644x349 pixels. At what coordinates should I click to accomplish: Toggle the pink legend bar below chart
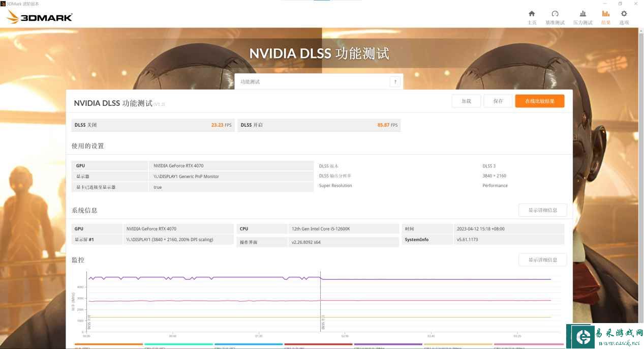tap(528, 344)
